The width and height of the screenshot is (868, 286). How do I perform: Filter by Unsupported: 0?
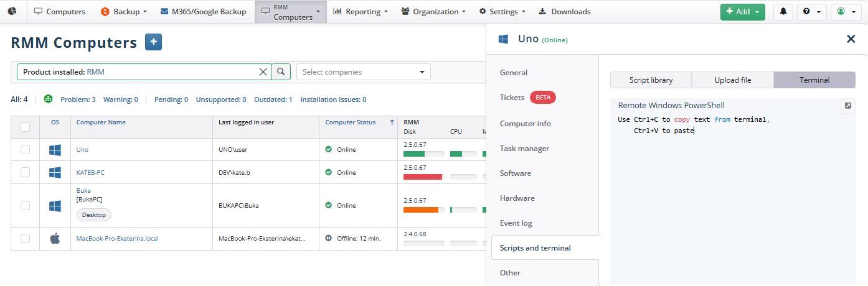pos(221,99)
